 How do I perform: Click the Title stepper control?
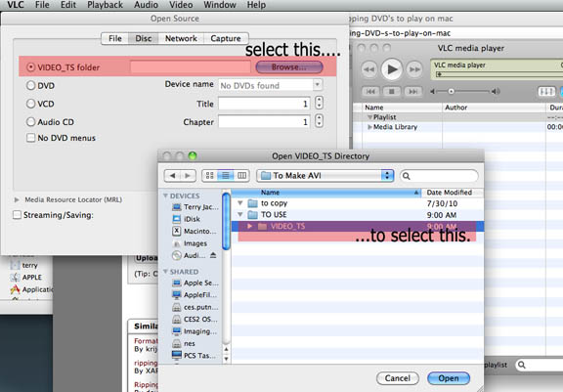(319, 103)
